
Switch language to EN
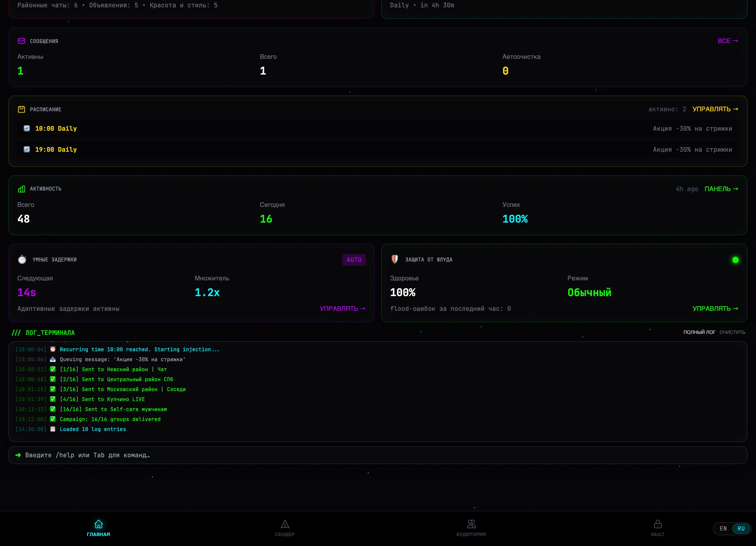tap(723, 528)
